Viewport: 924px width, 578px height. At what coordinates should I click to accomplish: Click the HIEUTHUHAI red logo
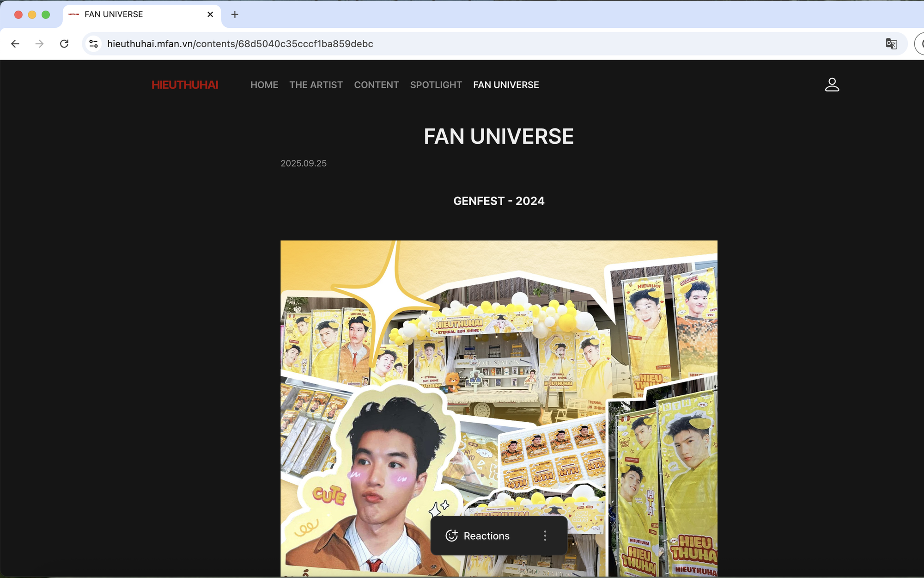[x=185, y=85]
